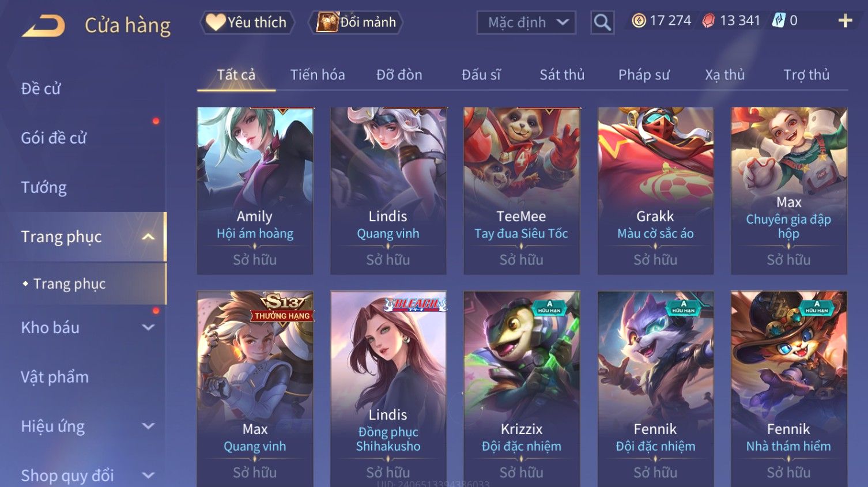Switch to the Tiến hóa tab
868x487 pixels.
[318, 75]
